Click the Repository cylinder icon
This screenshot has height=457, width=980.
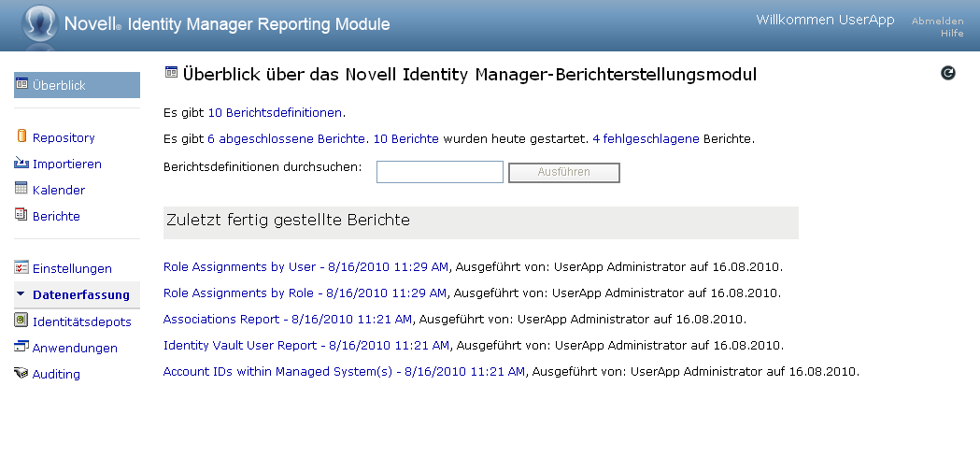[21, 136]
